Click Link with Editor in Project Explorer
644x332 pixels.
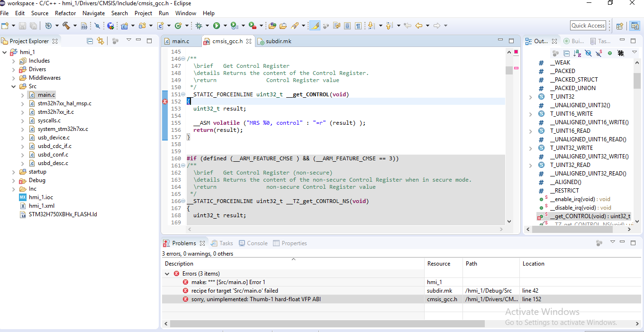(100, 41)
